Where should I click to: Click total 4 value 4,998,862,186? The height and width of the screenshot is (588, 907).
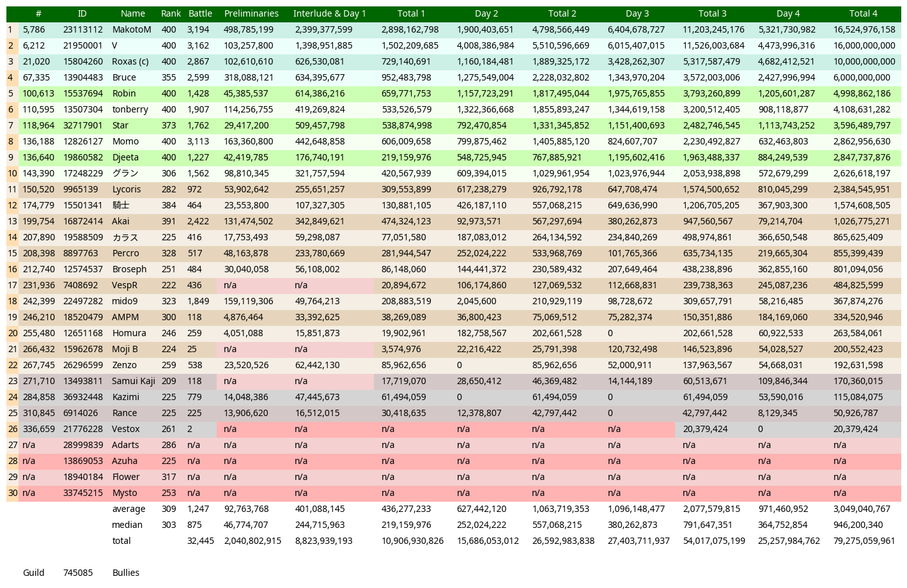click(x=862, y=93)
